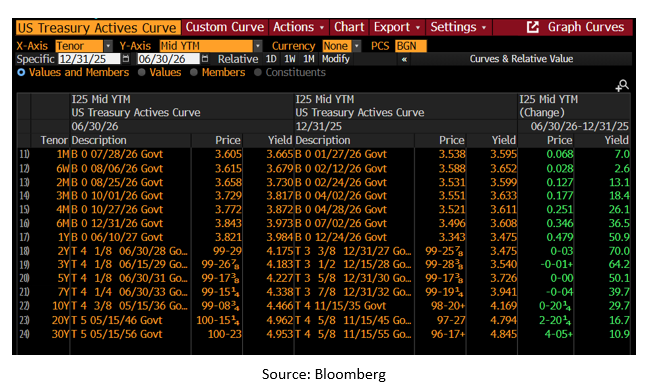Select the Members radio option
This screenshot has width=649, height=383.
(x=218, y=72)
